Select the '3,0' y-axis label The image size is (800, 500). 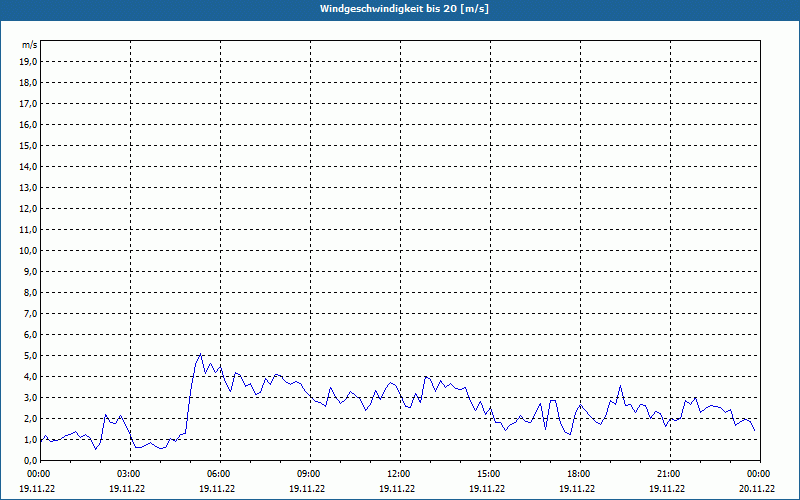tap(30, 397)
